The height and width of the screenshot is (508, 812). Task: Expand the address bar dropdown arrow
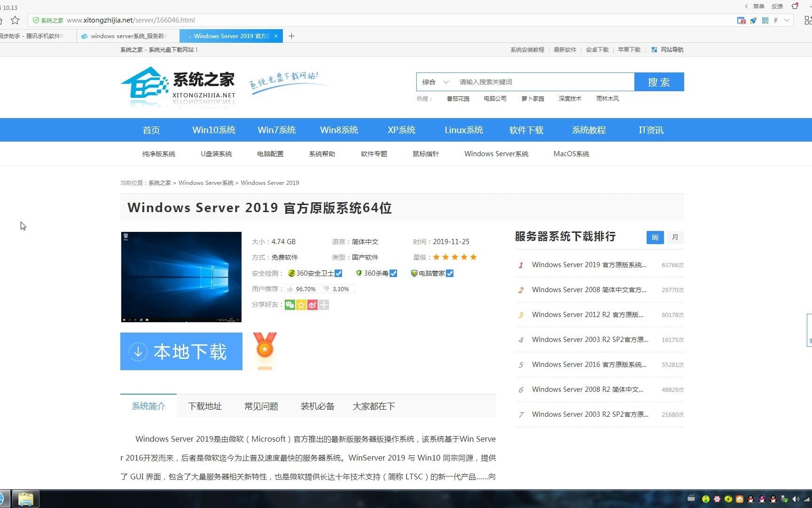point(787,20)
